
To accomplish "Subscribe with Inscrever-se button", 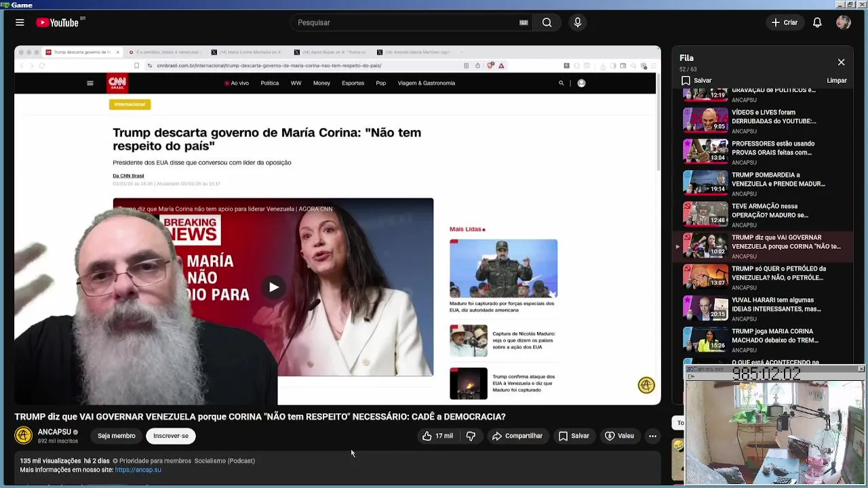I will click(x=171, y=436).
